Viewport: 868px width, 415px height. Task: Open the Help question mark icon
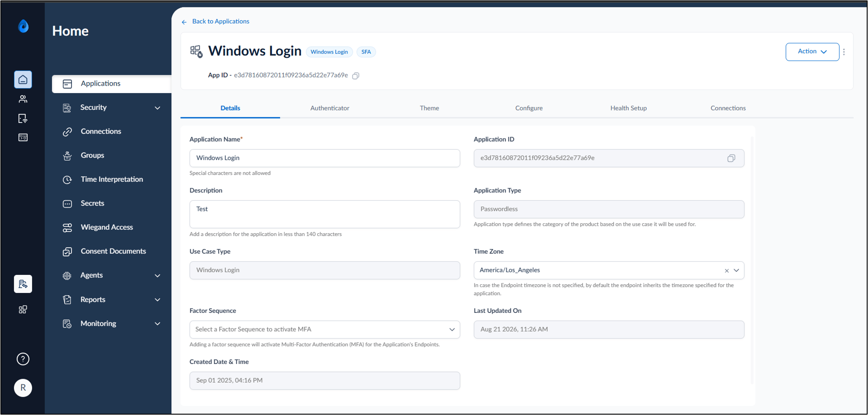(x=23, y=359)
